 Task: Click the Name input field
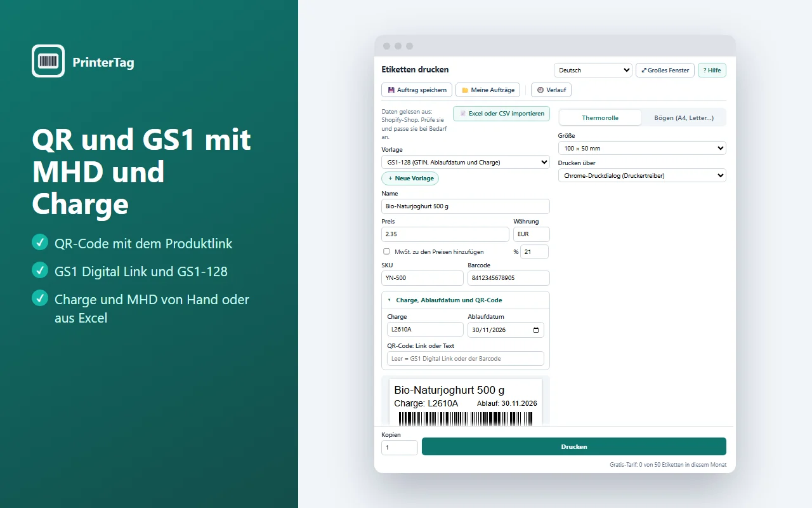pos(466,206)
